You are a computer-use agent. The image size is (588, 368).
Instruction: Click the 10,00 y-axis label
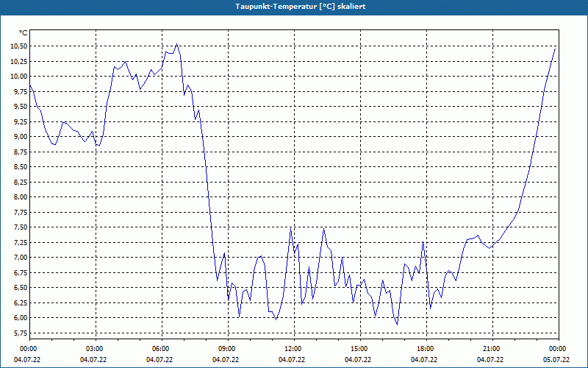19,77
